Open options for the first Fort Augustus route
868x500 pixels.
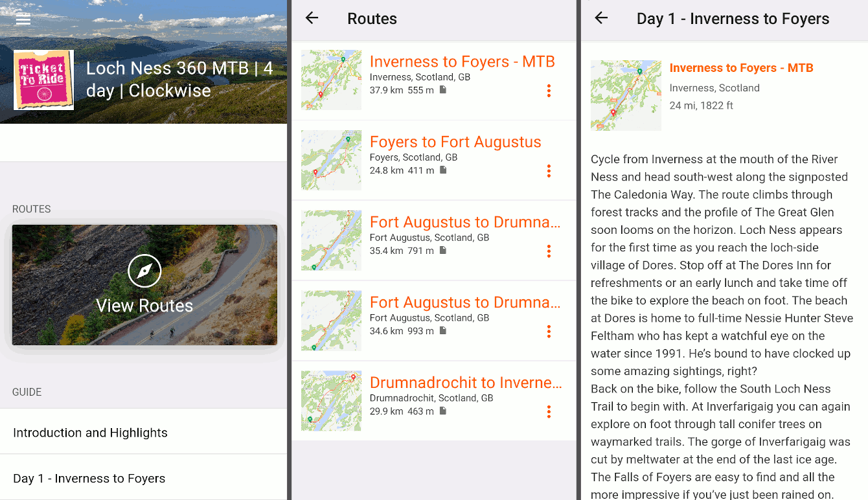point(549,251)
